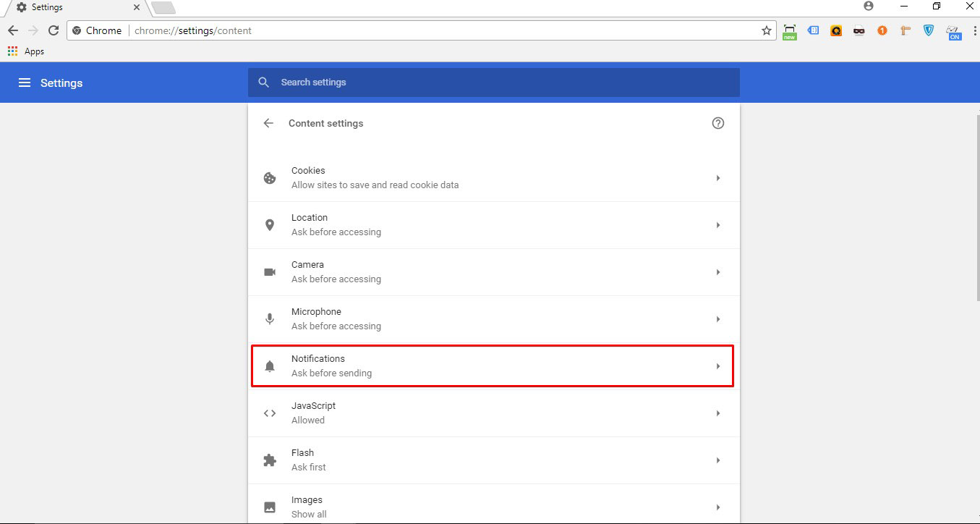Click the incognito mask extension icon
This screenshot has height=524, width=980.
[858, 30]
